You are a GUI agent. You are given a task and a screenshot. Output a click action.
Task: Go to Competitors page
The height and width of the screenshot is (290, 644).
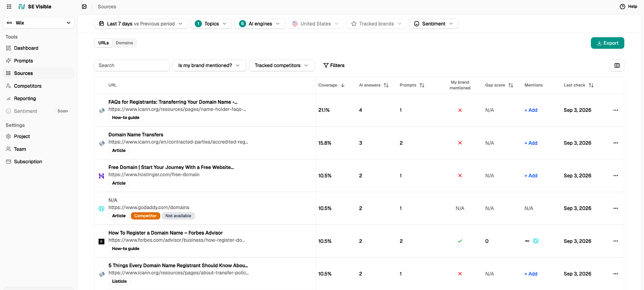[x=39, y=86]
